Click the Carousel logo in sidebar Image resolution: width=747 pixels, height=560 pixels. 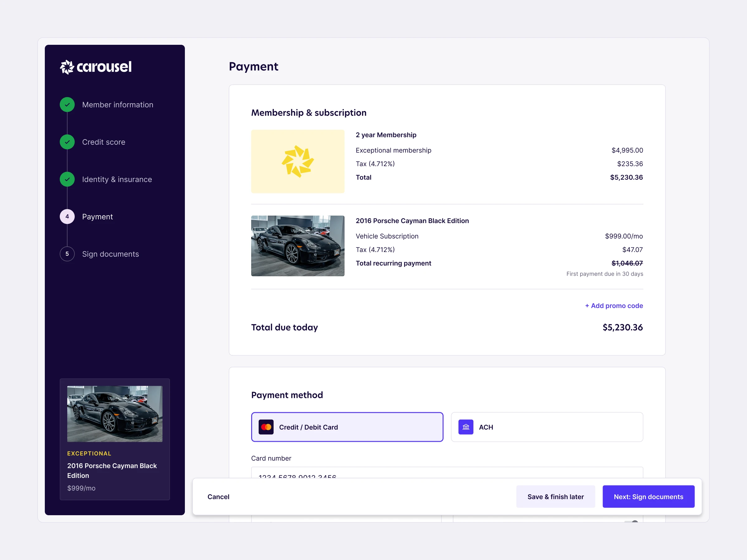point(96,67)
